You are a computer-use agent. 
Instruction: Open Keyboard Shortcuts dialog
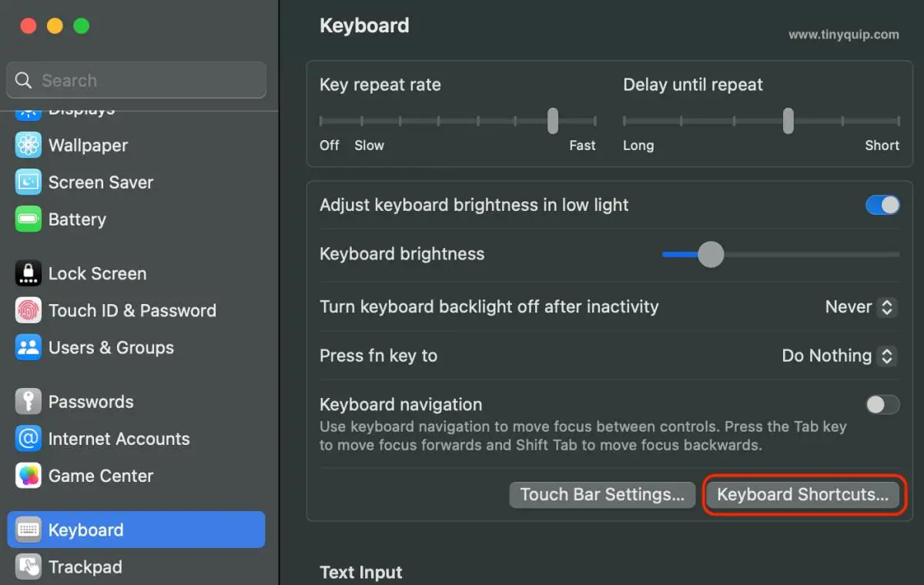[x=802, y=495]
